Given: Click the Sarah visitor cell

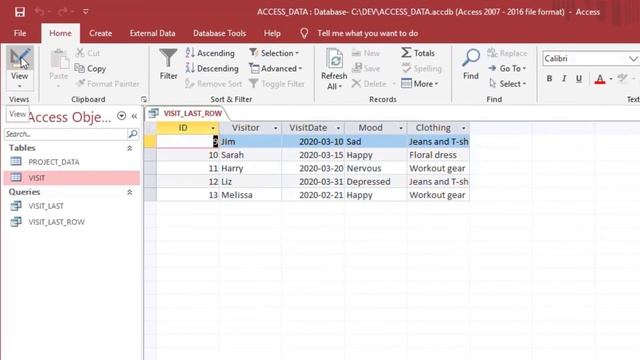Looking at the screenshot, I should coord(250,155).
